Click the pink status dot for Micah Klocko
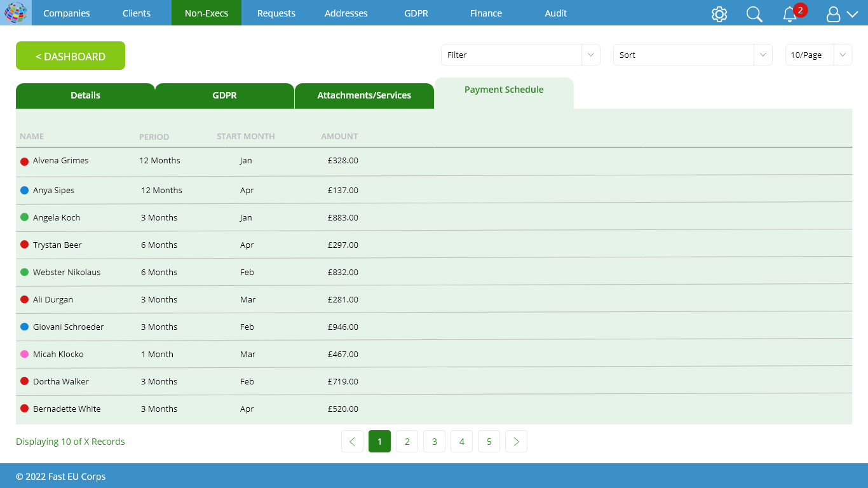This screenshot has width=868, height=488. [25, 354]
